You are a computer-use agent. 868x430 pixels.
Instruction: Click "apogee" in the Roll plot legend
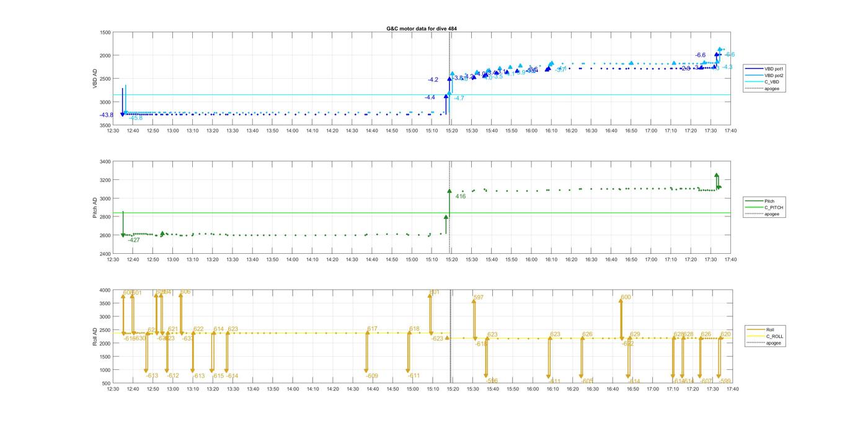coord(774,343)
